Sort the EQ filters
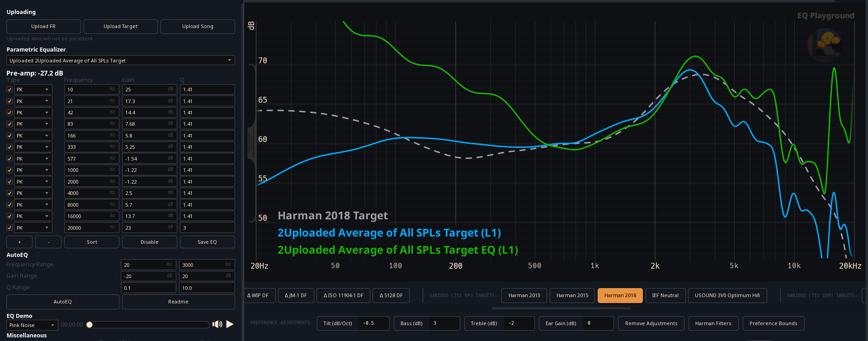This screenshot has height=341, width=868. (92, 242)
